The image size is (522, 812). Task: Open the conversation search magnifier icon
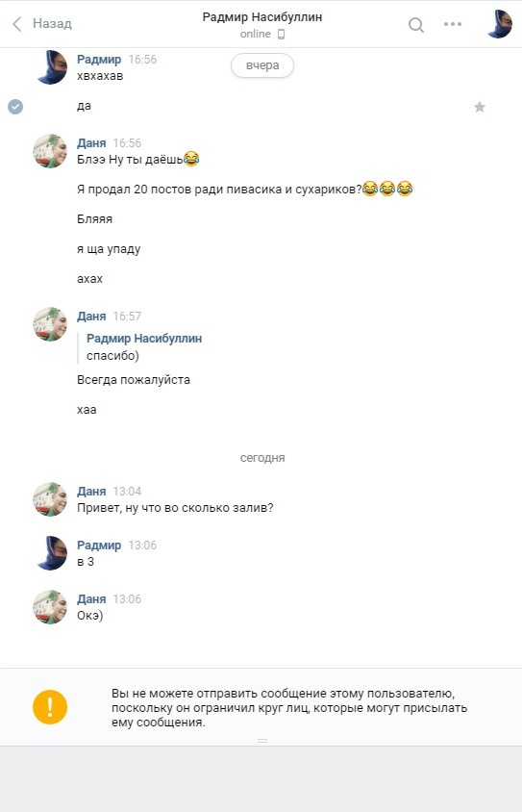(416, 24)
